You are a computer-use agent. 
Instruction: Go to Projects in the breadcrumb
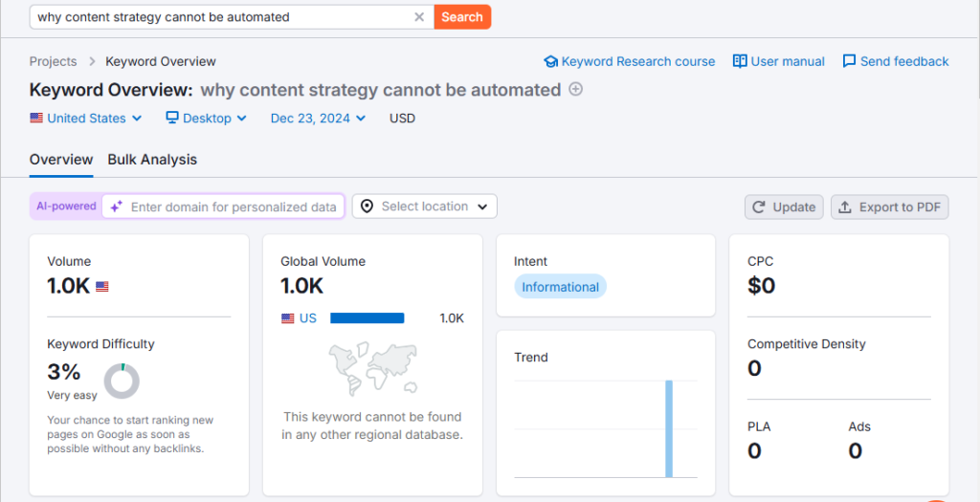pyautogui.click(x=53, y=61)
